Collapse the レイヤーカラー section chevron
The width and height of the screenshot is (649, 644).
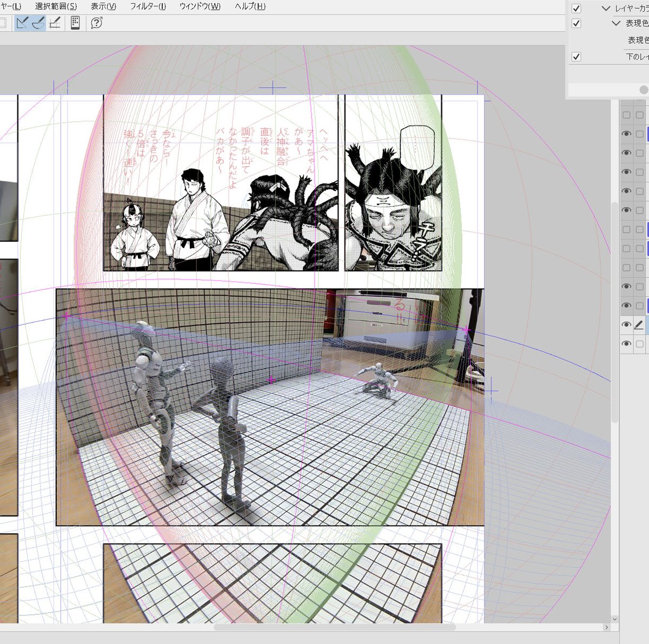tap(606, 9)
